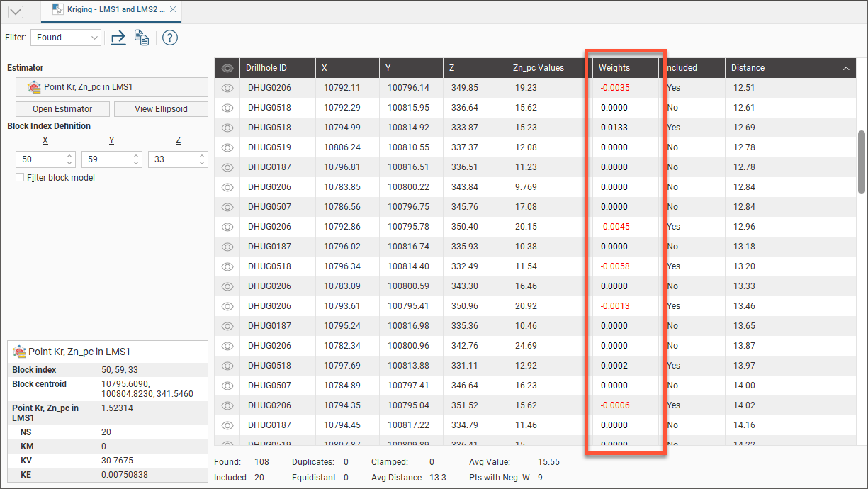This screenshot has width=868, height=489.
Task: Click the eye icon in table header
Action: coord(227,68)
